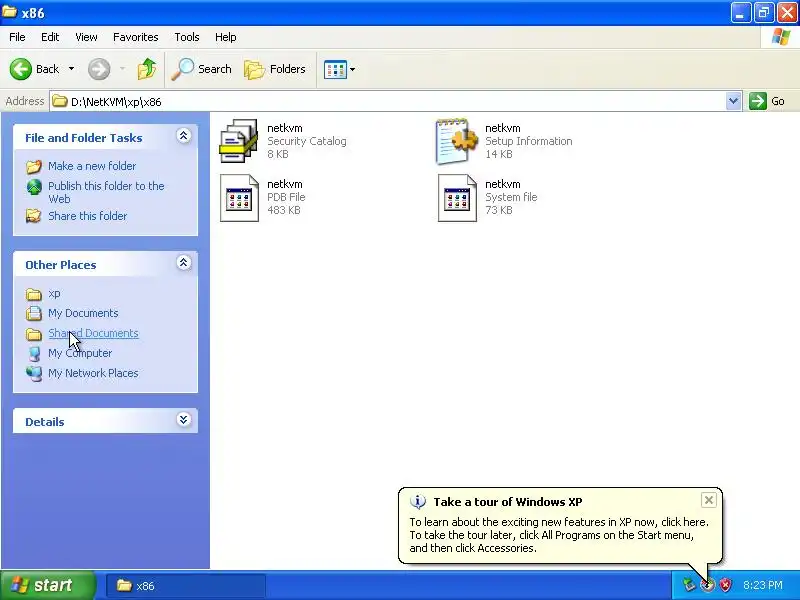Select the netkvm PDB File icon

click(x=239, y=198)
